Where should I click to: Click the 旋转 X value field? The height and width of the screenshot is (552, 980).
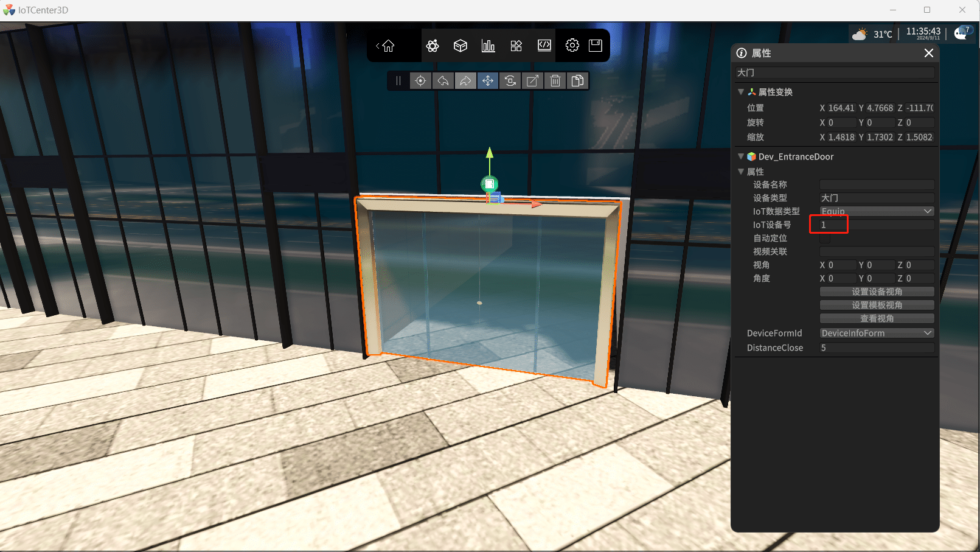[841, 122]
